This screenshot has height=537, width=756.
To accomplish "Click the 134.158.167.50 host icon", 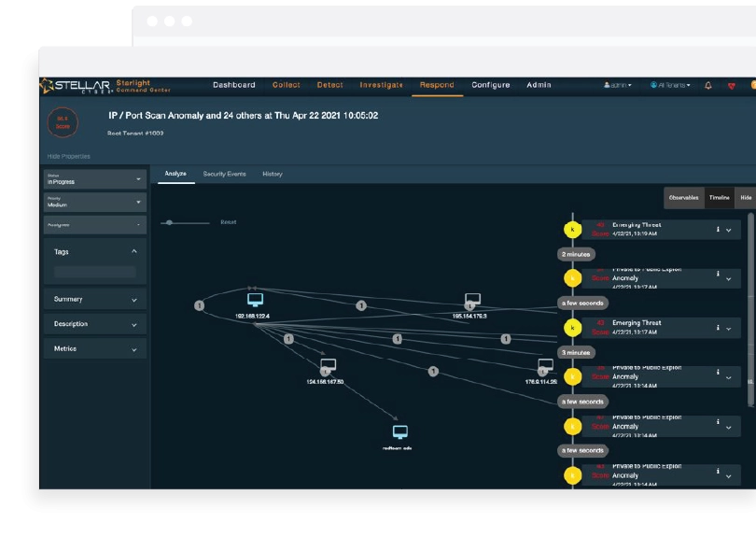I will tap(328, 365).
